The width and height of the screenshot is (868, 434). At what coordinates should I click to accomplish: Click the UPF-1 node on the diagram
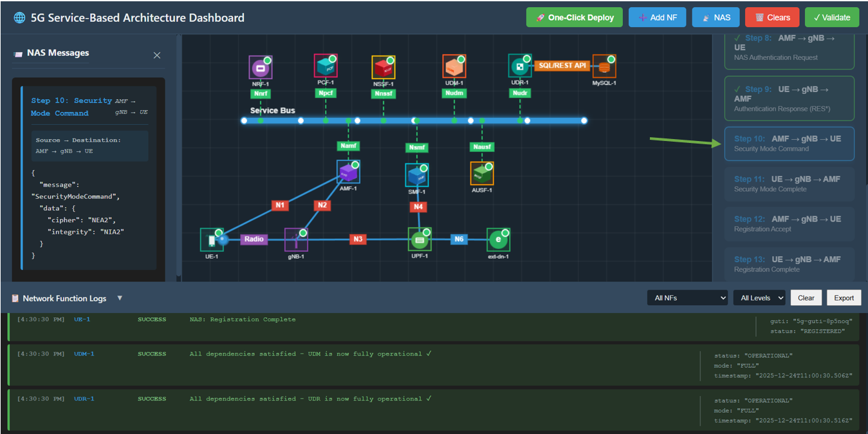point(419,239)
